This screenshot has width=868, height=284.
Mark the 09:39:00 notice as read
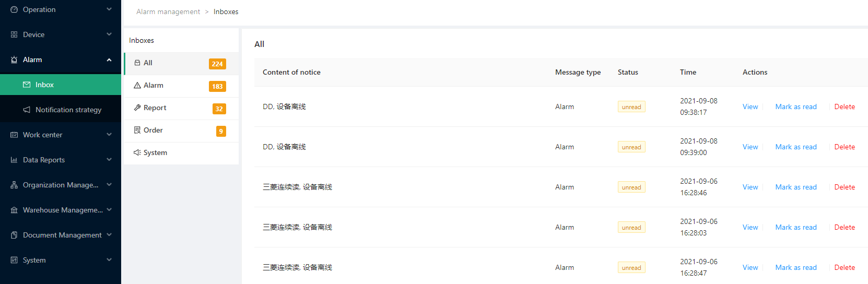796,147
